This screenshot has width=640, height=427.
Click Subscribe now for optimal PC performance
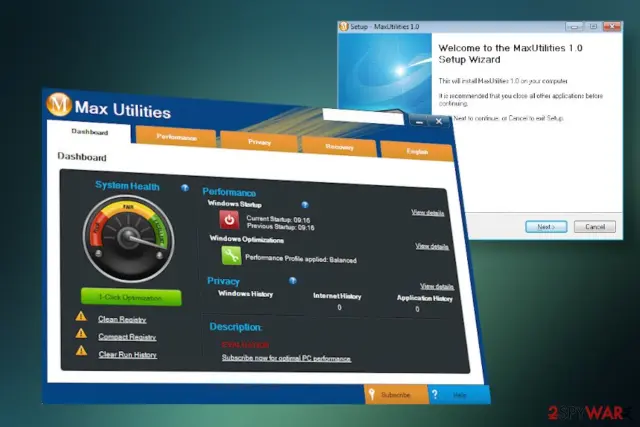coord(286,358)
